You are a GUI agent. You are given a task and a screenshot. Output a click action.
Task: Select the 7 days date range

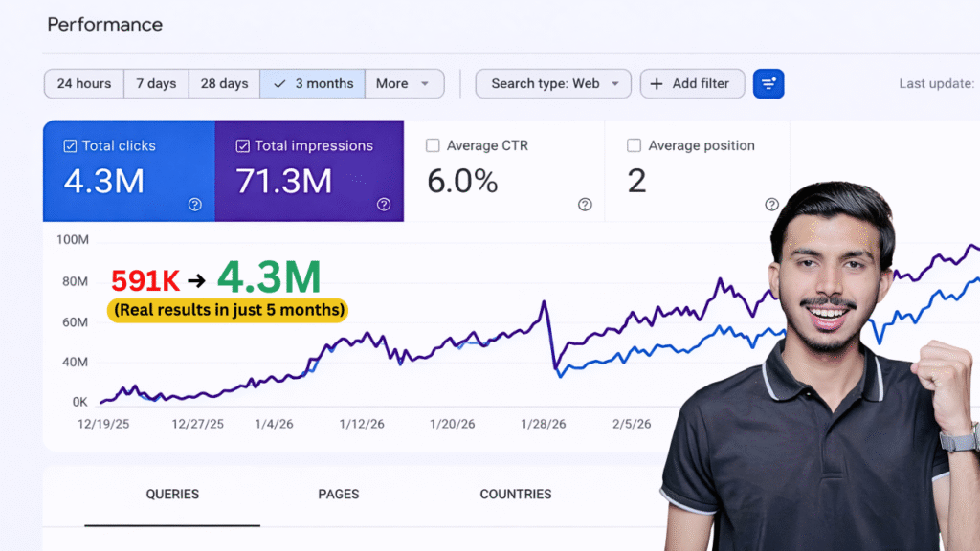156,83
